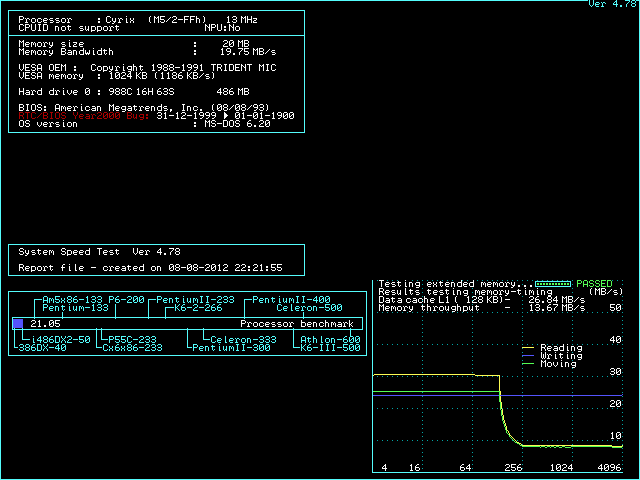640x480 pixels.
Task: Click the NPU:No value
Action: pyautogui.click(x=222, y=28)
